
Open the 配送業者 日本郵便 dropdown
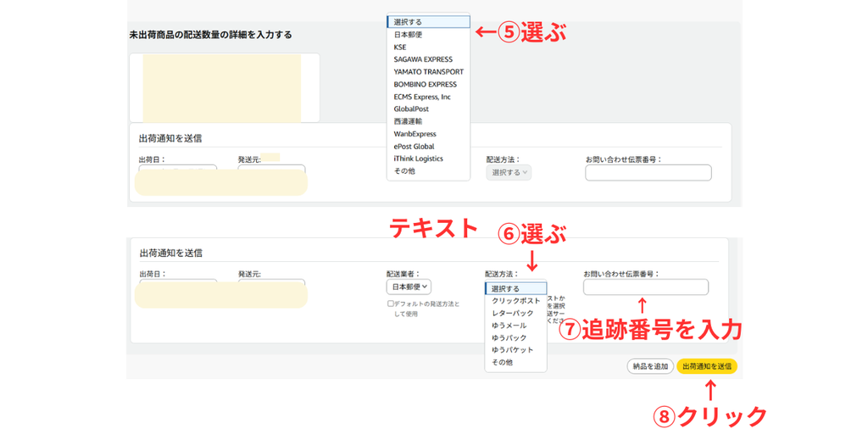pos(409,287)
